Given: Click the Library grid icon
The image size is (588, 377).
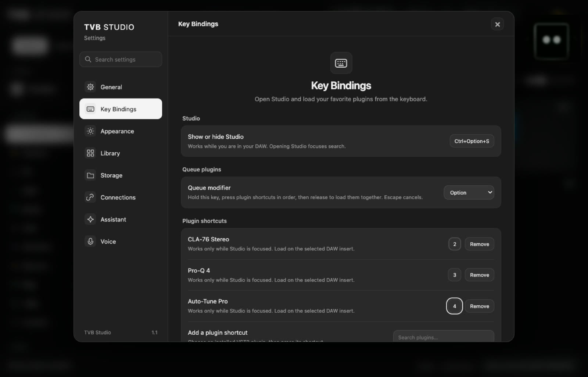Looking at the screenshot, I should (90, 153).
